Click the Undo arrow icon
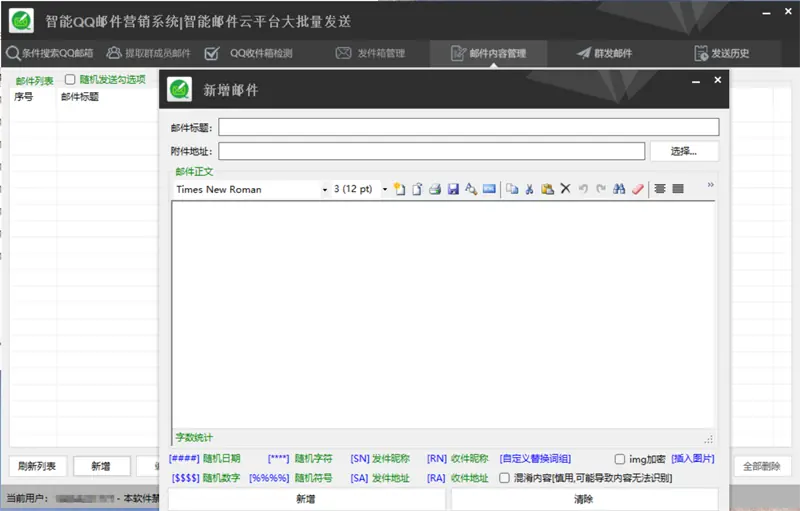Image resolution: width=800 pixels, height=511 pixels. (x=583, y=189)
